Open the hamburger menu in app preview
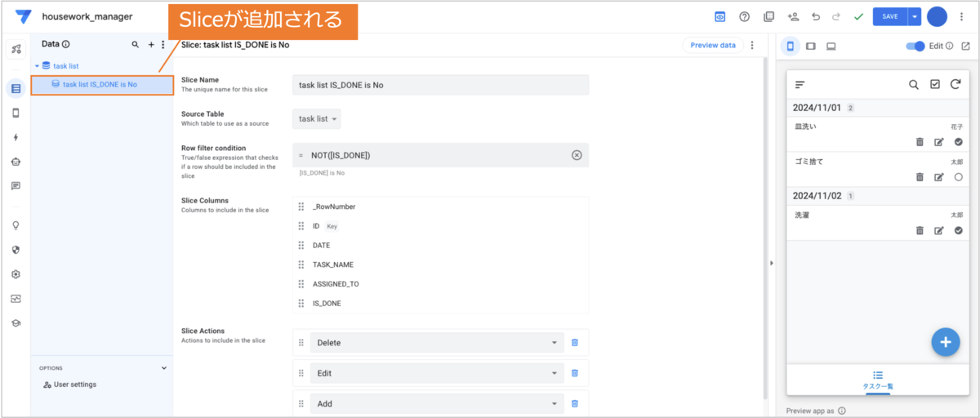This screenshot has width=980, height=418. 800,84
